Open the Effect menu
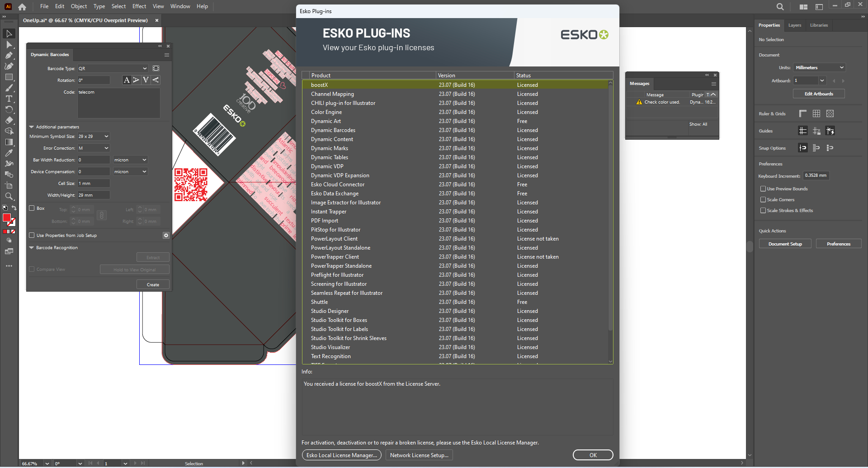 139,6
